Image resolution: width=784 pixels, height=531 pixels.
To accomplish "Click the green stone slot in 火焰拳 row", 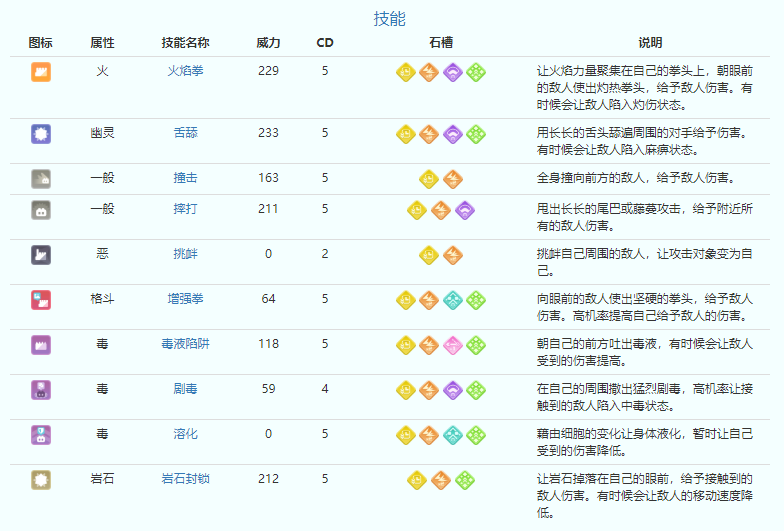I will coord(476,72).
